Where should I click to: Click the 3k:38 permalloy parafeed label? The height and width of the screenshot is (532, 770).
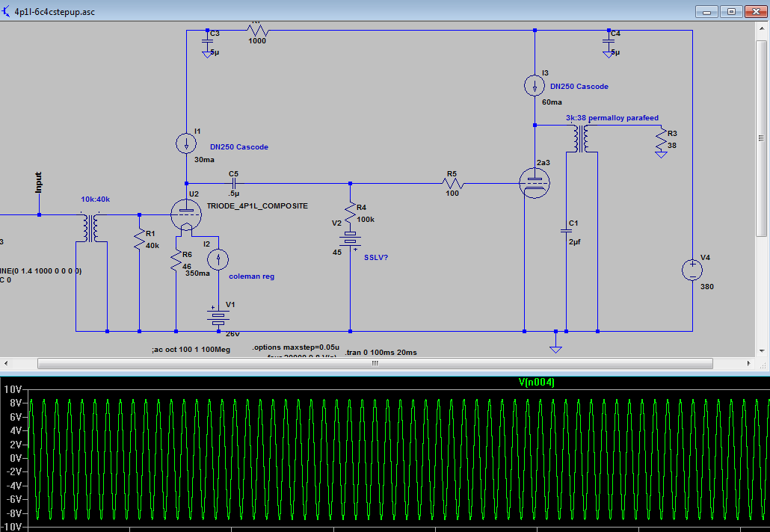click(x=612, y=118)
